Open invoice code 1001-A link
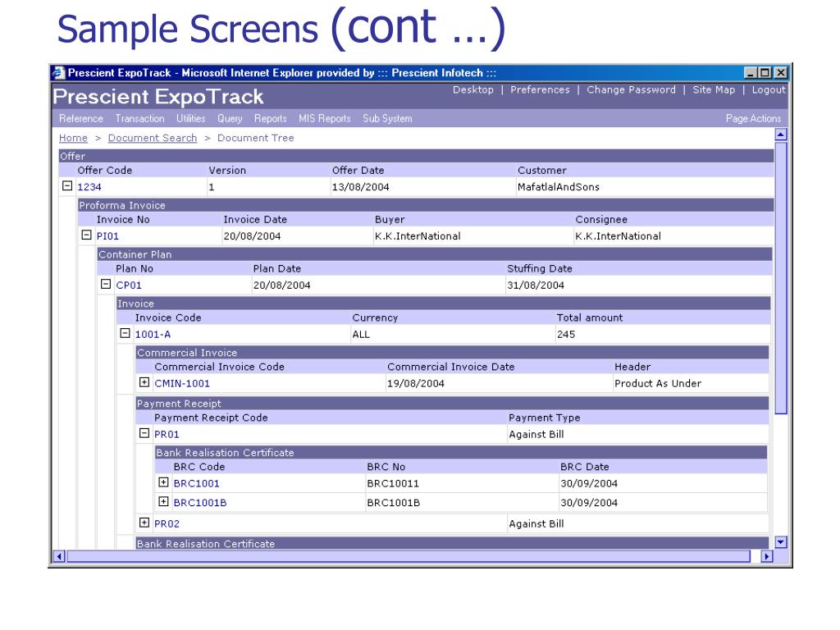This screenshot has width=840, height=630. [x=153, y=335]
